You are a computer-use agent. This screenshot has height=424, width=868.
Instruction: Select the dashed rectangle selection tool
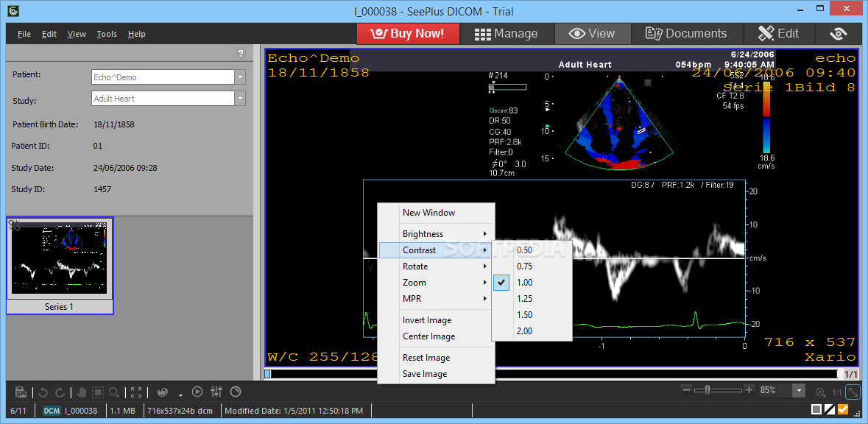pyautogui.click(x=98, y=392)
